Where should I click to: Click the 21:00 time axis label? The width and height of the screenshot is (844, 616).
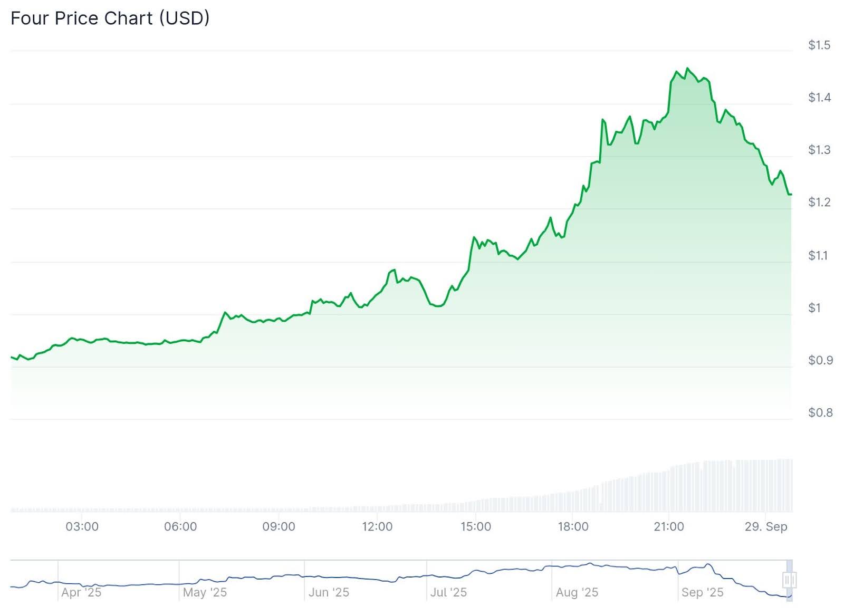669,526
